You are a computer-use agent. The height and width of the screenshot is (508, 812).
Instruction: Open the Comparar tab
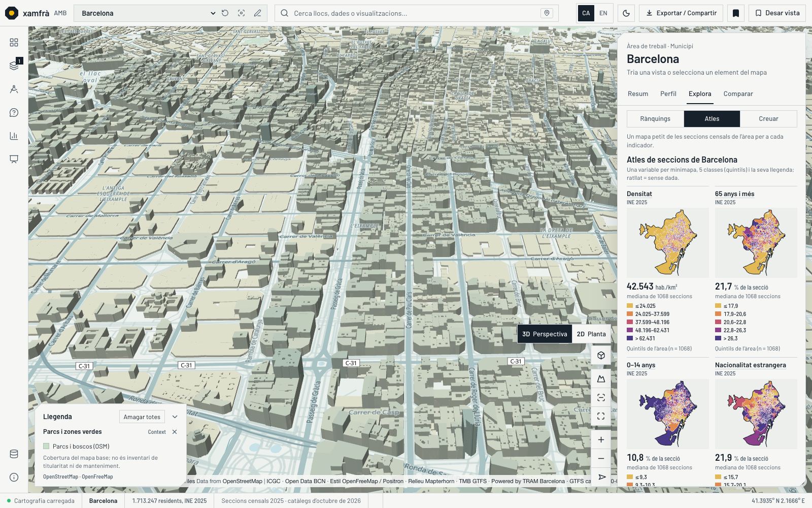pos(738,93)
